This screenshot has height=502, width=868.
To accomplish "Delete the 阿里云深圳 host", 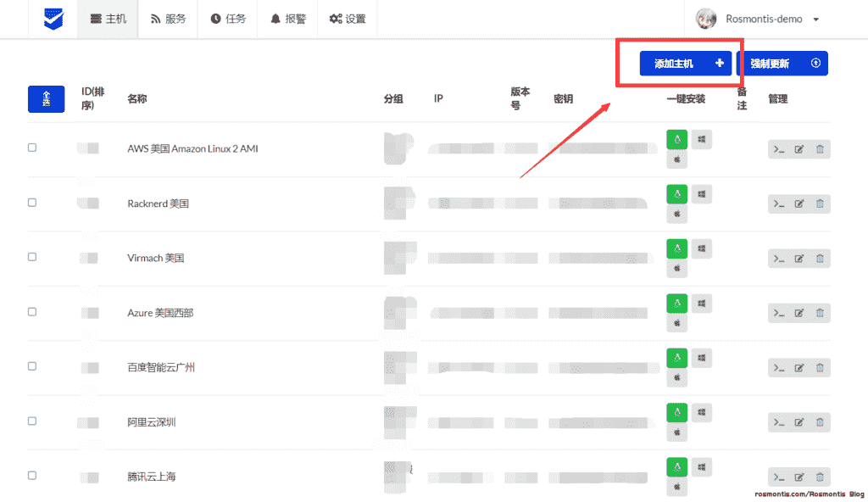I will pos(820,423).
